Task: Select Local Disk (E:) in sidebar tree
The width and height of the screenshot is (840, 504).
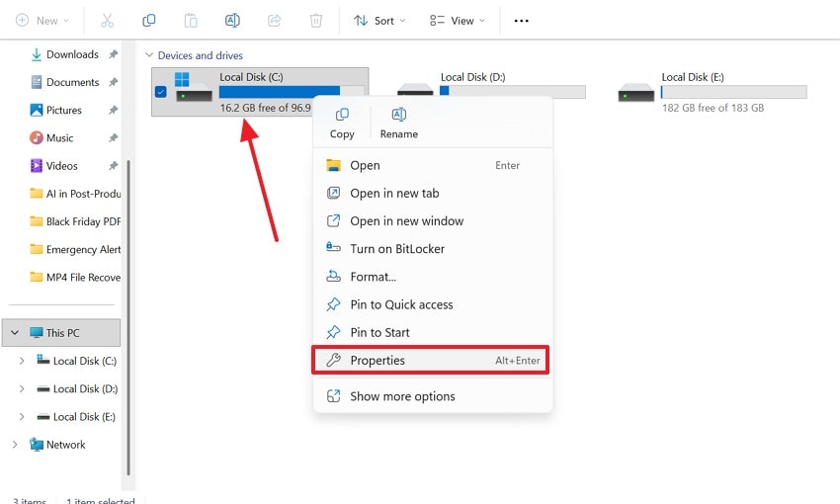Action: (x=76, y=417)
